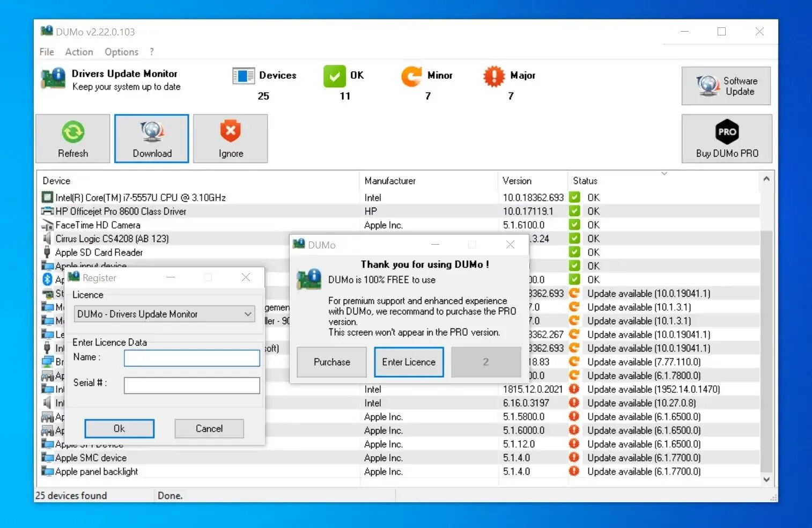Click the Purchase button in DUMo dialog
812x528 pixels.
331,362
